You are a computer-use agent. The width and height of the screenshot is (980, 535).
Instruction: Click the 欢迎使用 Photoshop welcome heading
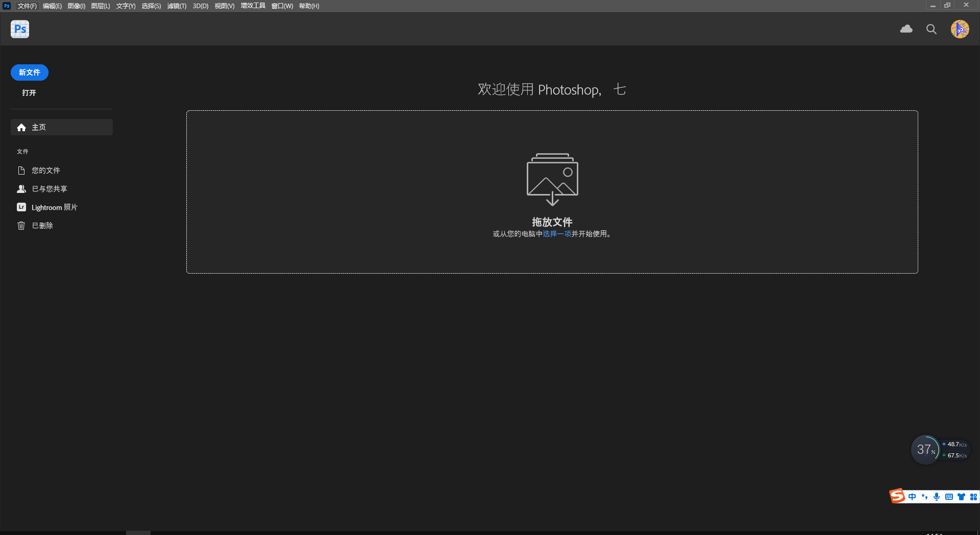[552, 89]
